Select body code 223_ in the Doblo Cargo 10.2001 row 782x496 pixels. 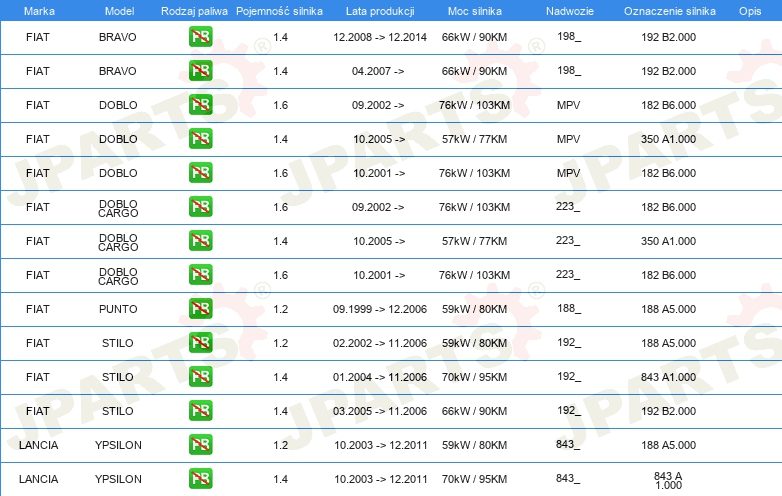click(568, 274)
